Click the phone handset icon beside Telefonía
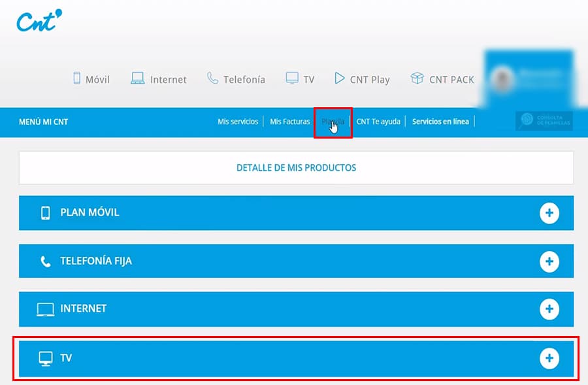Screen dimensions: 588x385 tap(212, 78)
